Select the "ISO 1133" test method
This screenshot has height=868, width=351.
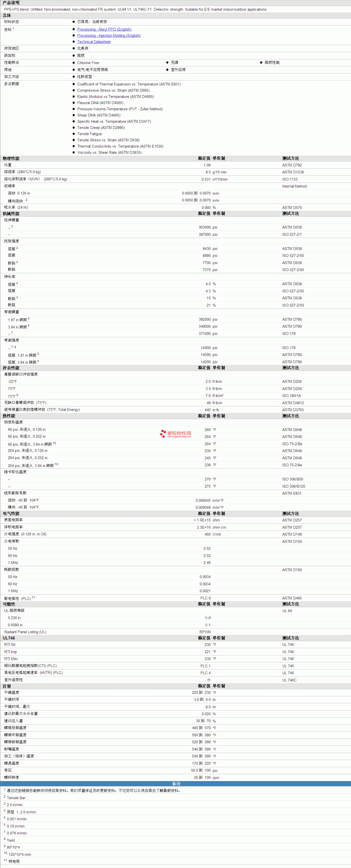click(x=290, y=180)
